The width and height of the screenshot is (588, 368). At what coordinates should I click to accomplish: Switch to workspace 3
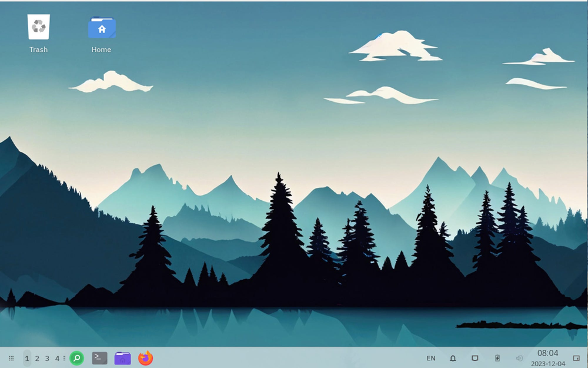(47, 359)
